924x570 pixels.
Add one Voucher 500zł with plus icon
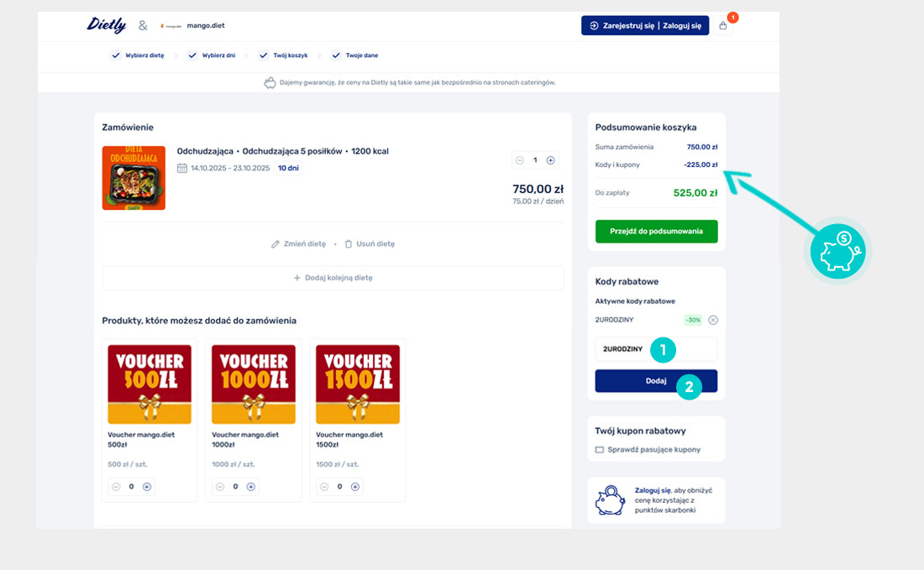pyautogui.click(x=147, y=487)
